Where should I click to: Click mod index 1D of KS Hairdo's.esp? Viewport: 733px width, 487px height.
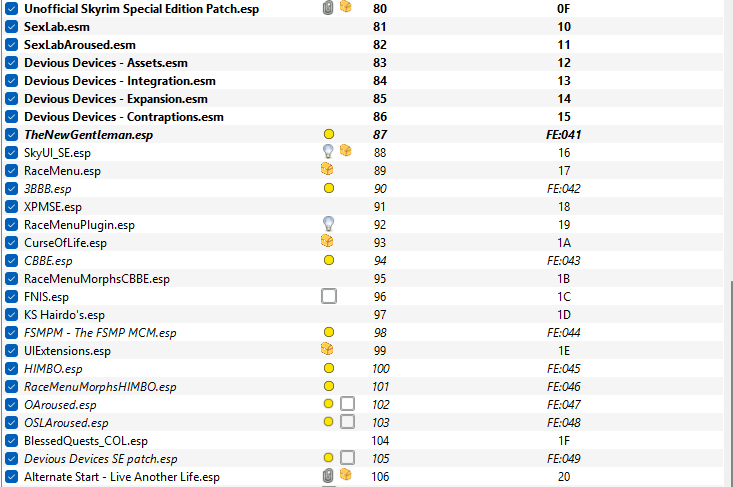pyautogui.click(x=564, y=315)
